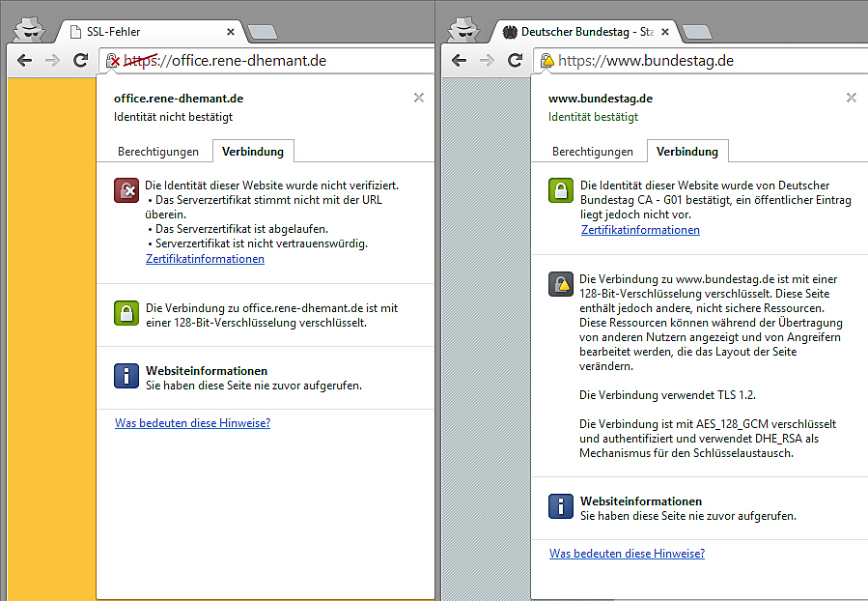Image resolution: width=868 pixels, height=601 pixels.
Task: Click 'Was bedeuten diese Hinweise?' in right popup
Action: click(x=627, y=554)
